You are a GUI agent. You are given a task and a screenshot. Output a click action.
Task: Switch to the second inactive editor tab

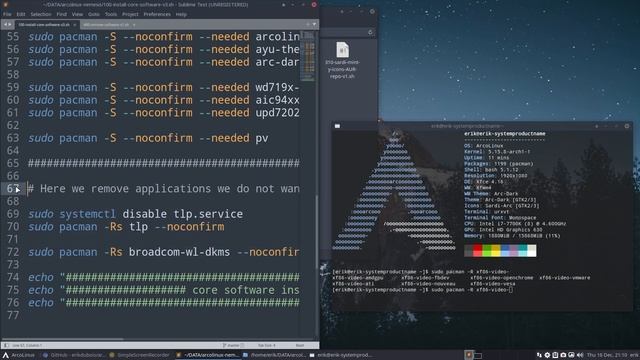point(106,25)
